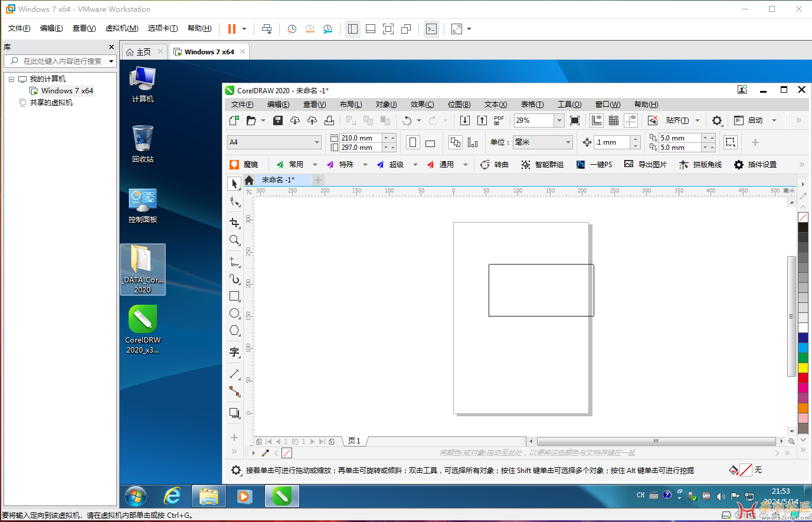Select the Zoom tool in CorelDRAW toolbox
Viewport: 812px width, 522px height.
(x=234, y=240)
